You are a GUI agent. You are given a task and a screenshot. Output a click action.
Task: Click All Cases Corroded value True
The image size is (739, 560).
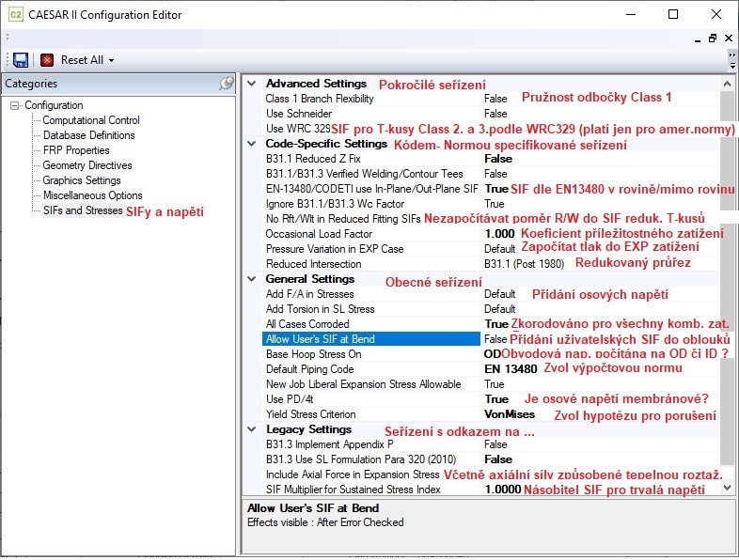(496, 324)
